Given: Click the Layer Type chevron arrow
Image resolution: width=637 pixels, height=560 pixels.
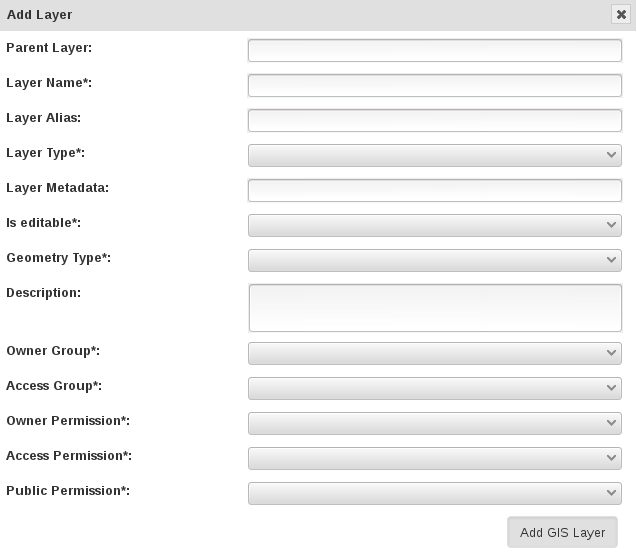Looking at the screenshot, I should coord(611,155).
